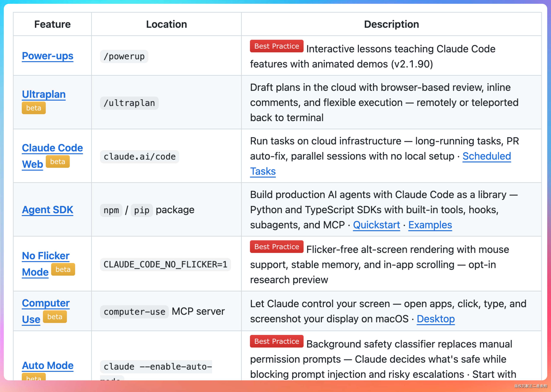Open the Power-ups feature link
The height and width of the screenshot is (392, 551).
48,56
